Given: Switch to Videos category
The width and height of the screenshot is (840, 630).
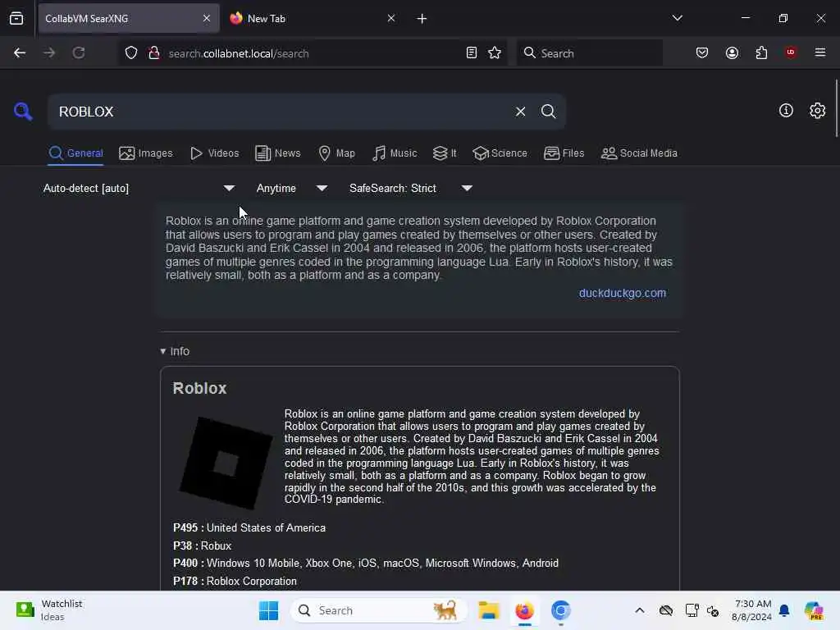Looking at the screenshot, I should 214,153.
